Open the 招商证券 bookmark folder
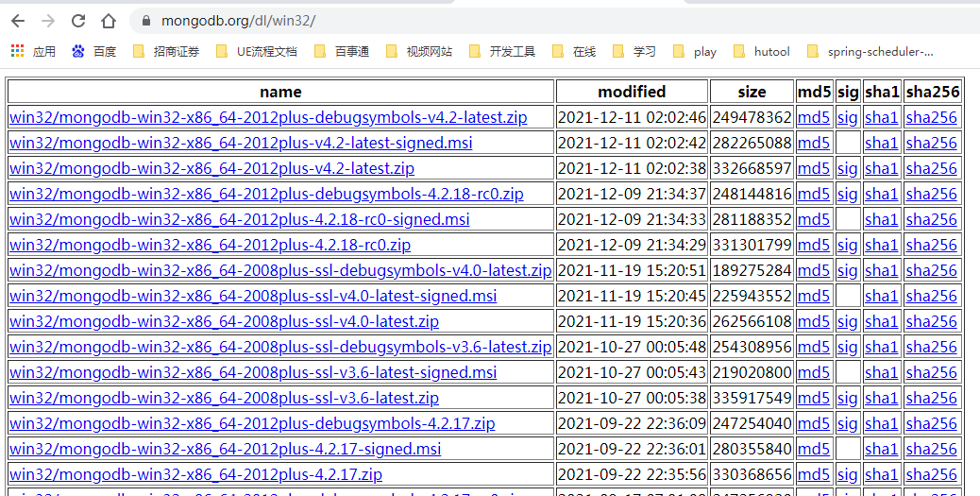The width and height of the screenshot is (980, 496). point(166,52)
